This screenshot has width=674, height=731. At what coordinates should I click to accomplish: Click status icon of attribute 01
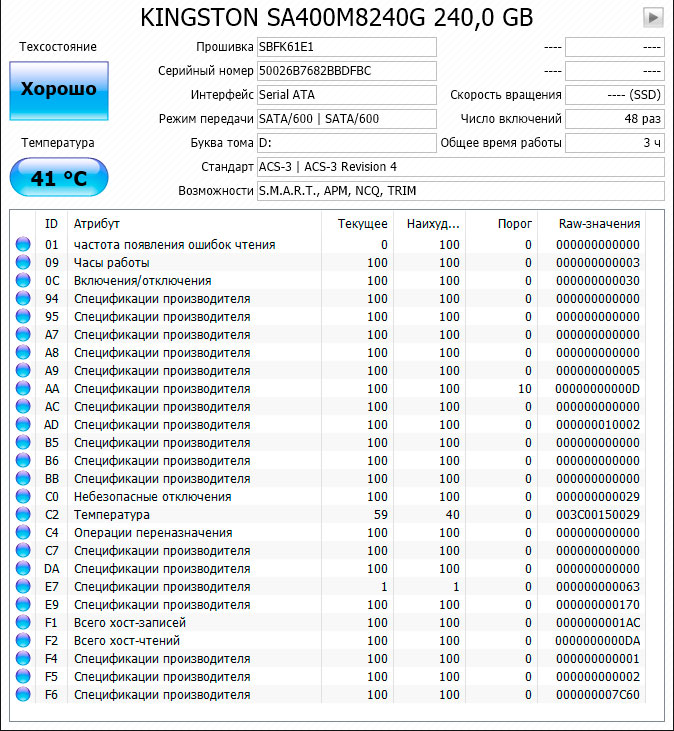point(23,244)
